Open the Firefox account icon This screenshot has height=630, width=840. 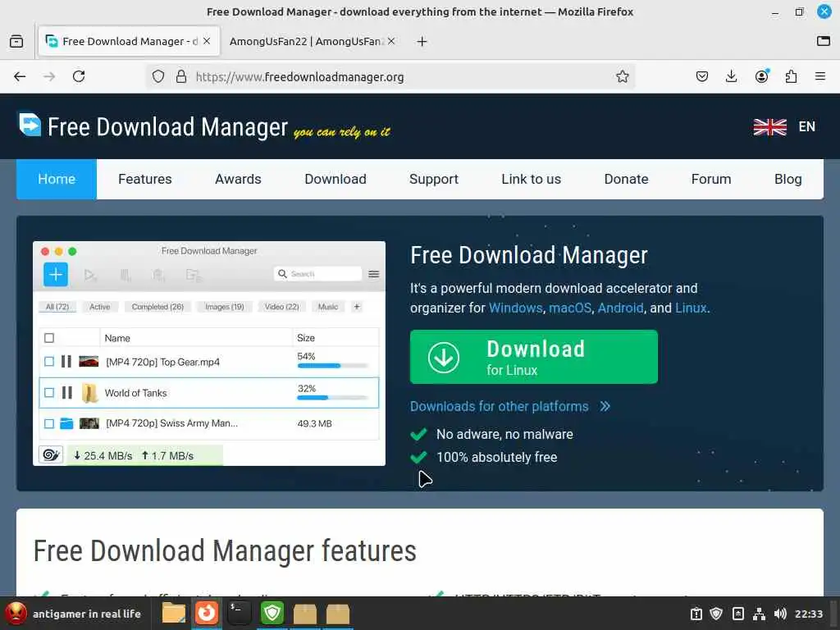coord(761,76)
